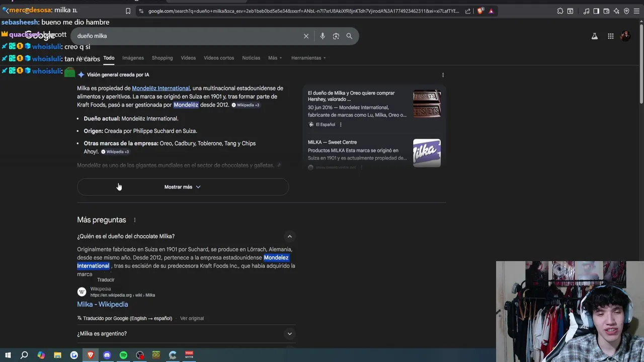Image resolution: width=644 pixels, height=362 pixels.
Task: Open File Explorer from taskbar
Action: tap(57, 355)
